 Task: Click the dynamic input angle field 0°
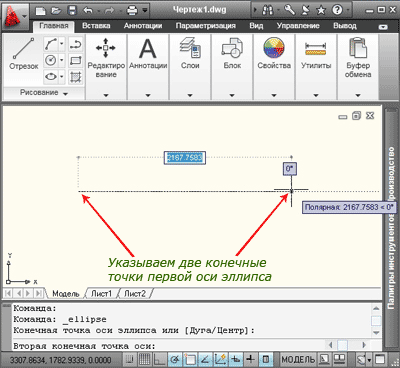[289, 169]
